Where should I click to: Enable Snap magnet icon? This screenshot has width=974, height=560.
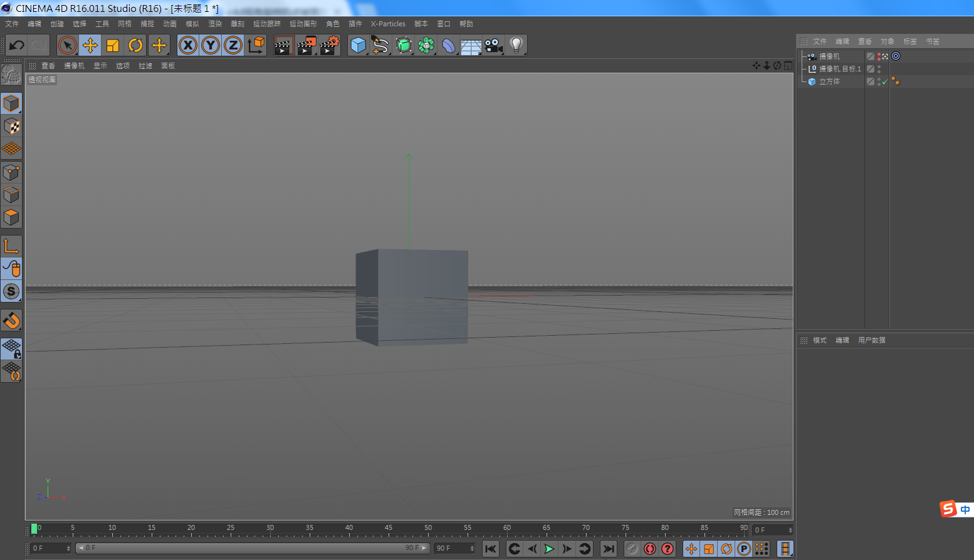point(11,320)
